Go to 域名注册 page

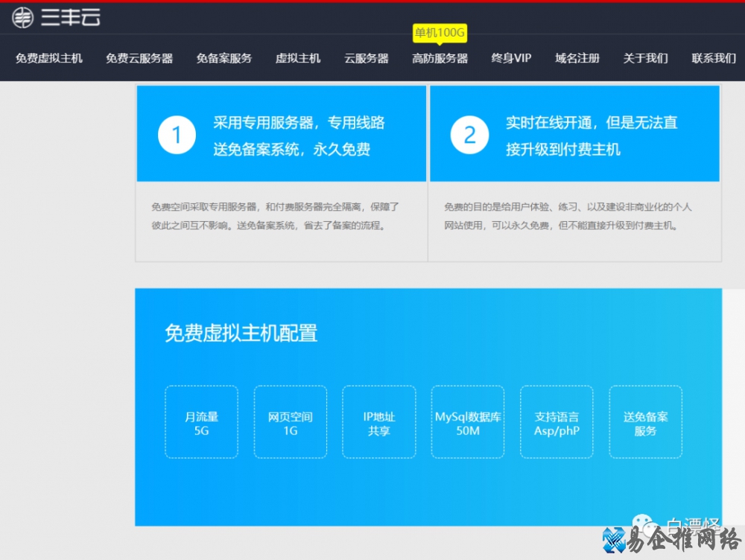[x=577, y=58]
